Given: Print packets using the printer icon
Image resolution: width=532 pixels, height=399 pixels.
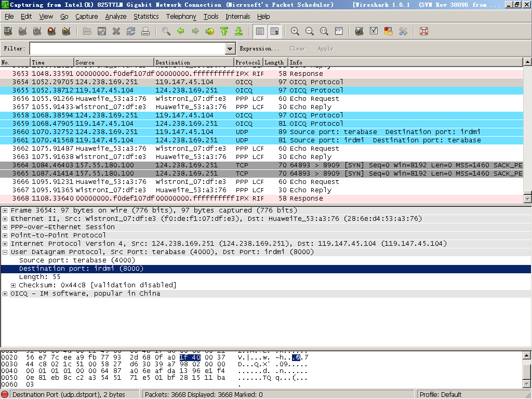Looking at the screenshot, I should (145, 32).
